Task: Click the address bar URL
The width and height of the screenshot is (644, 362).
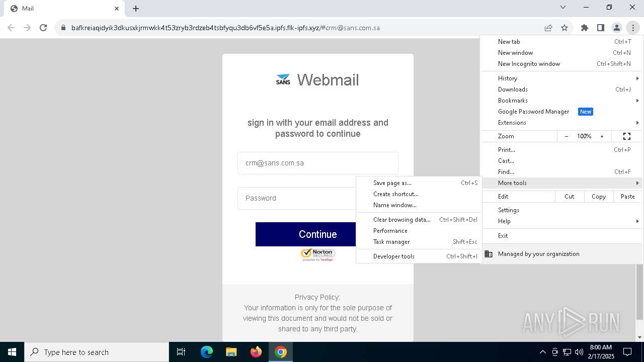Action: click(225, 28)
